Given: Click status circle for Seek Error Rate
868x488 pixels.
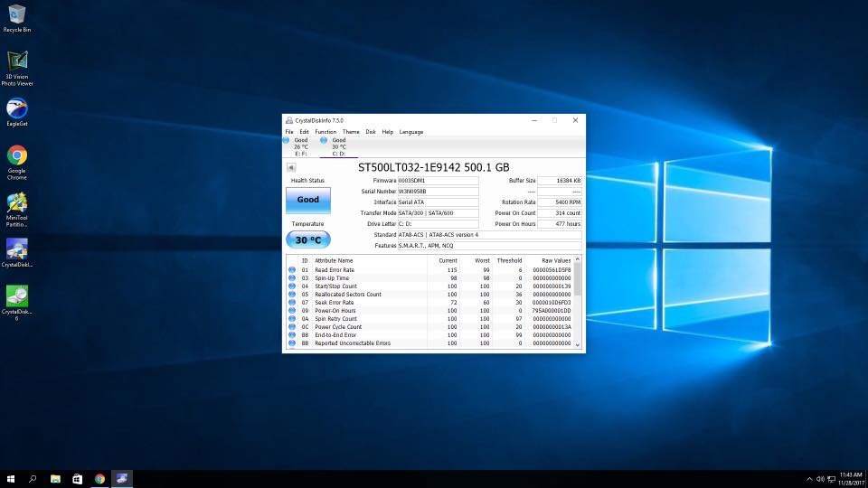Looking at the screenshot, I should [292, 303].
